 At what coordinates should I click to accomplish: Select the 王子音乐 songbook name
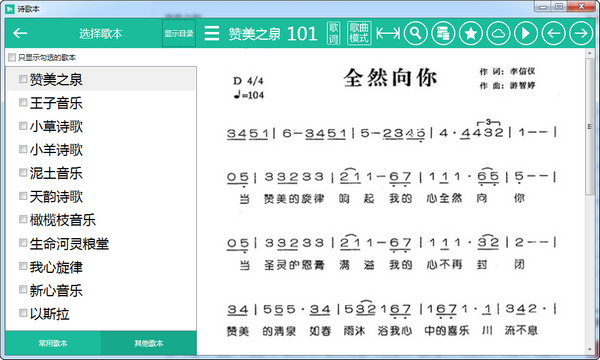coord(56,103)
